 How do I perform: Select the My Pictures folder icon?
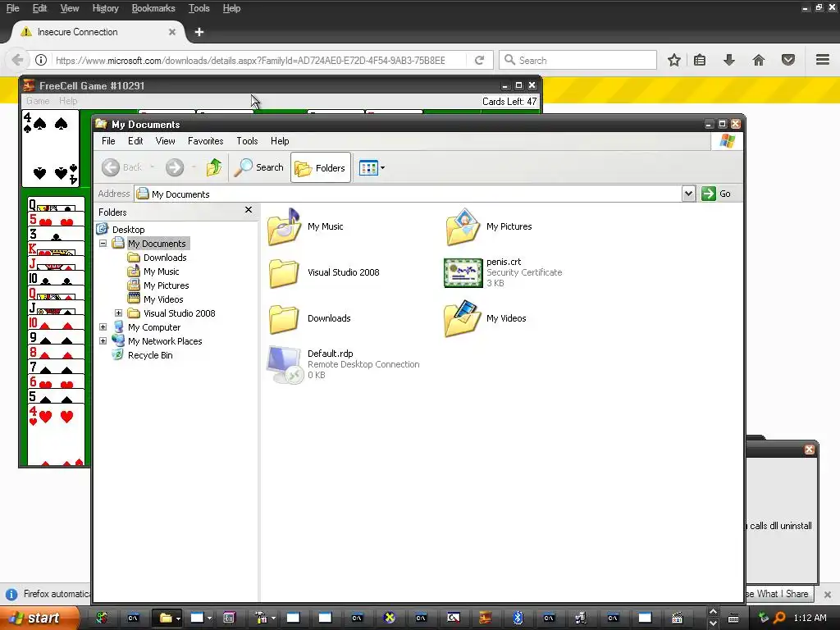(463, 226)
